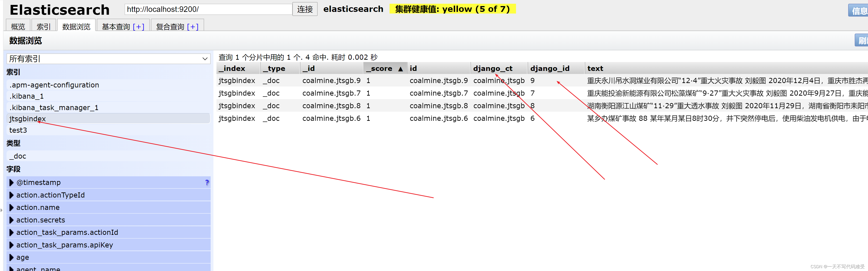
Task: Click the cluster health yellow status badge
Action: pyautogui.click(x=452, y=9)
